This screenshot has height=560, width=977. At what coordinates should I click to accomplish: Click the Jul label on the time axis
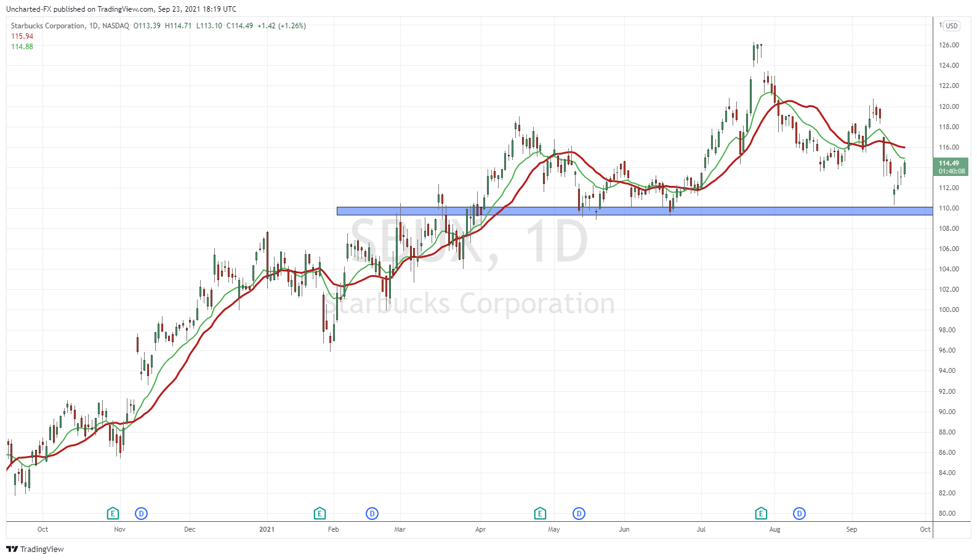pyautogui.click(x=701, y=529)
